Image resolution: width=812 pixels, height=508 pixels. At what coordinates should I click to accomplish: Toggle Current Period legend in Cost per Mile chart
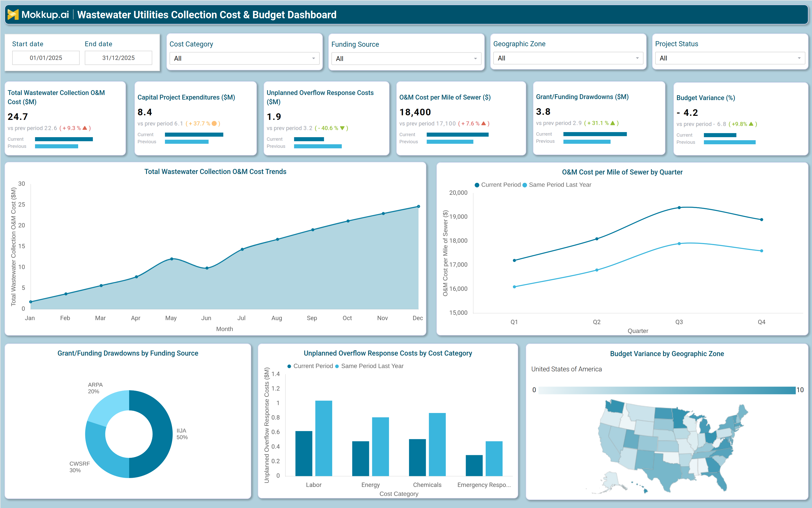click(498, 185)
